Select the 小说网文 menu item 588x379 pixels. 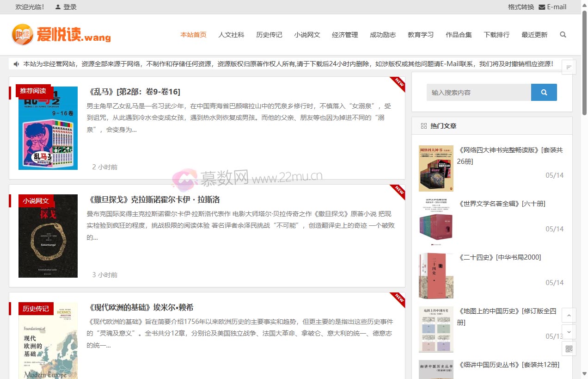click(307, 34)
